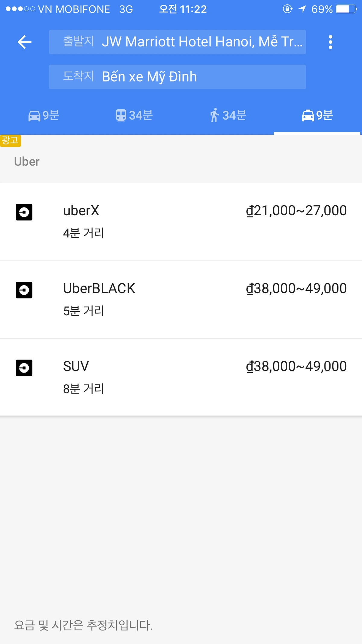Select the taxi ride tab icon
The image size is (362, 644).
click(308, 116)
